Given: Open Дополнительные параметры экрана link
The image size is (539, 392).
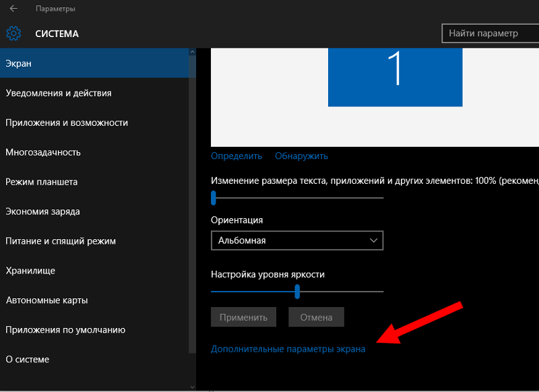Looking at the screenshot, I should (x=288, y=349).
